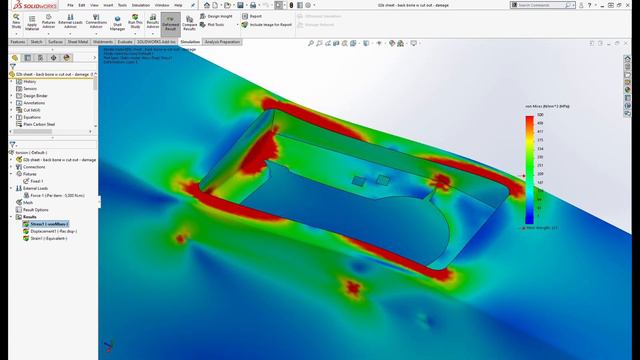Screen dimensions: 640x360
Task: Collapse the Results folder node
Action: coord(11,217)
